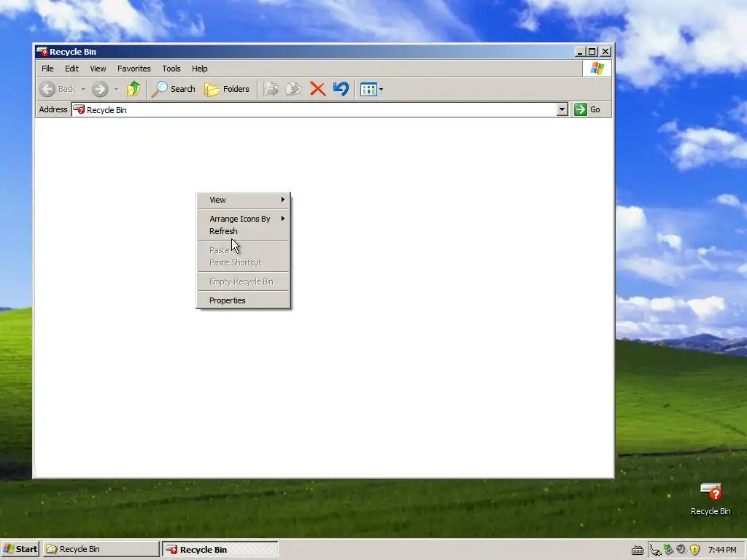Switch to first Recycle Bin taskbar button
Image resolution: width=747 pixels, height=560 pixels.
click(101, 549)
